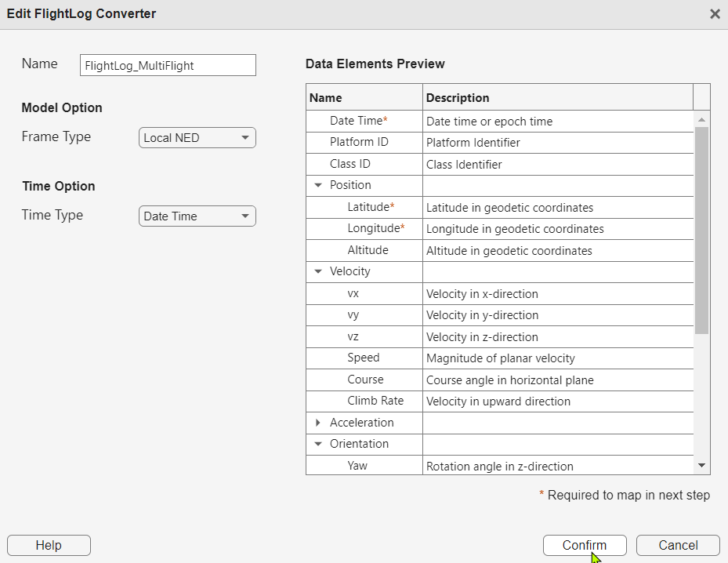This screenshot has width=728, height=563.
Task: Select the Latitude row
Action: (368, 208)
